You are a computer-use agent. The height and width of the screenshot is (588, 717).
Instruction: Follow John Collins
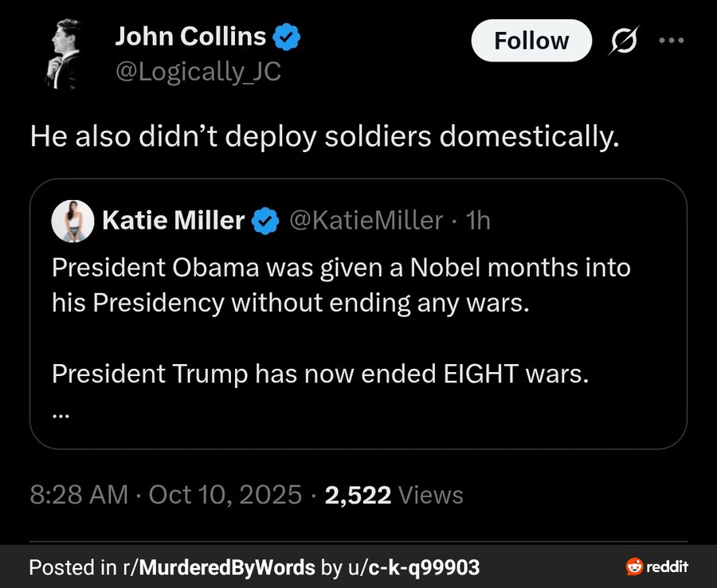coord(531,41)
